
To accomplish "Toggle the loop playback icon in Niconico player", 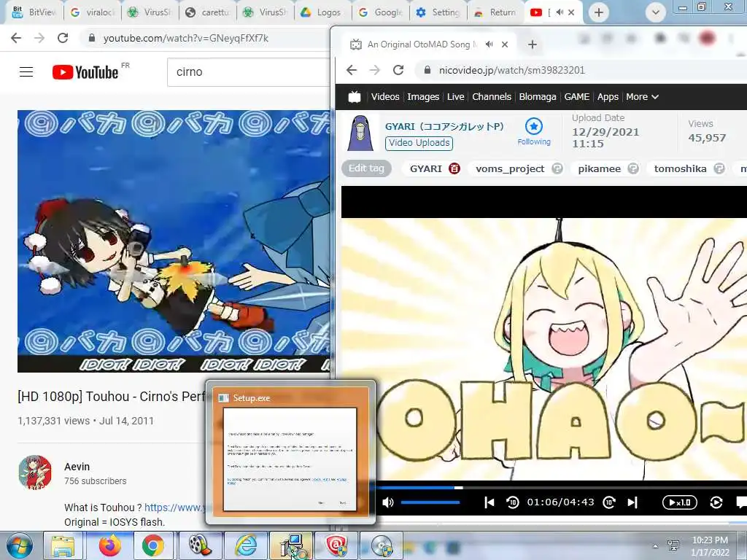I will click(716, 502).
